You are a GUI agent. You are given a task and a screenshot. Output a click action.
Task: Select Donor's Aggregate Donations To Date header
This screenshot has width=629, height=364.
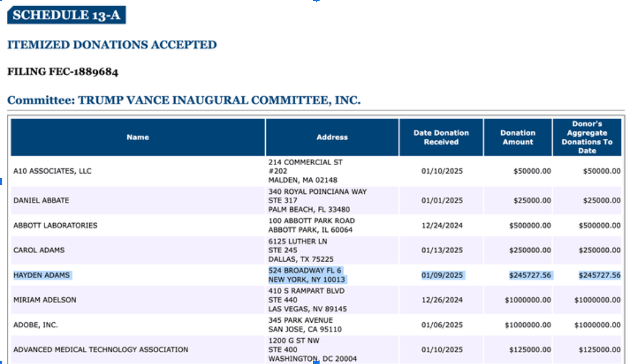coord(587,137)
